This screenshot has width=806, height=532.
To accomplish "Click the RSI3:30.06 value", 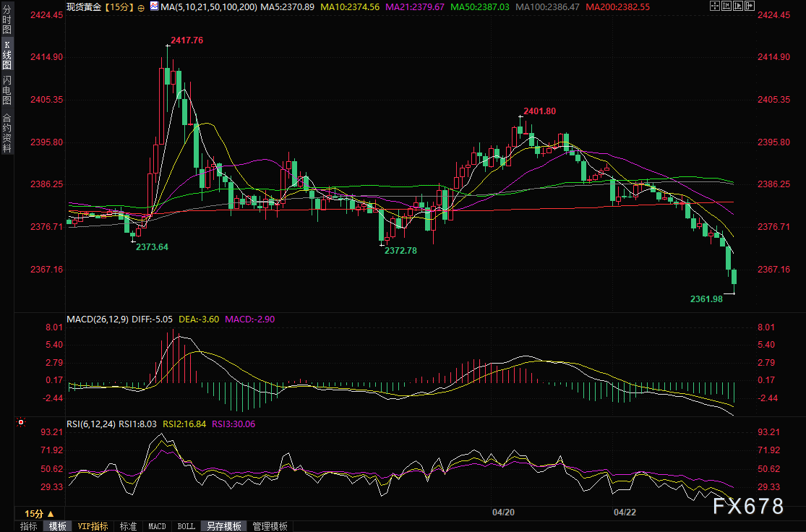I will 233,424.
